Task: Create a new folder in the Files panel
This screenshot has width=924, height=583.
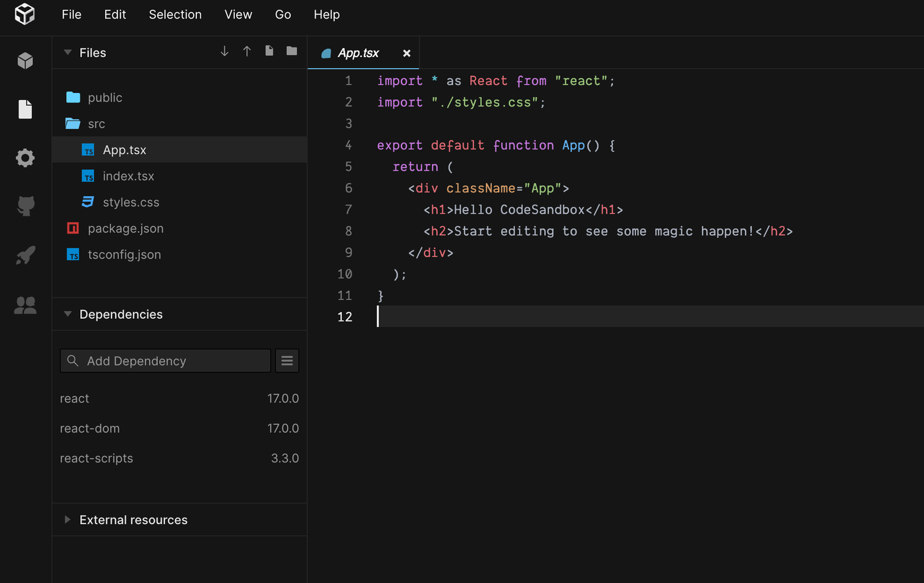Action: pos(291,51)
